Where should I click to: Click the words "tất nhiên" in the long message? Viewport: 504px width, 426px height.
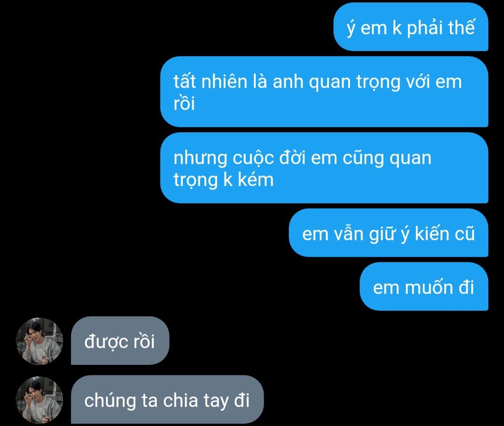[x=210, y=81]
